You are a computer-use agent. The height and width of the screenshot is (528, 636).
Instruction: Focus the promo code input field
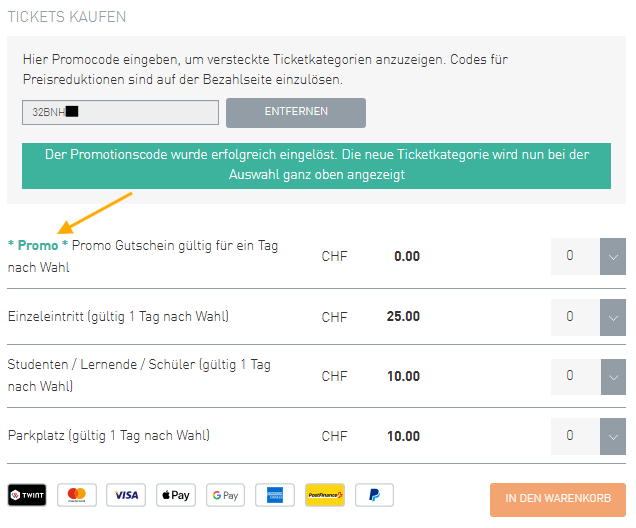click(120, 112)
